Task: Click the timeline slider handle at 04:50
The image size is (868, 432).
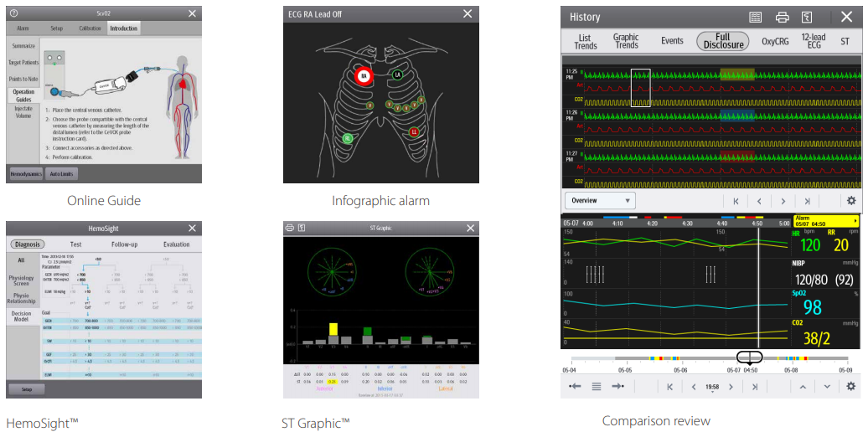Action: 749,357
